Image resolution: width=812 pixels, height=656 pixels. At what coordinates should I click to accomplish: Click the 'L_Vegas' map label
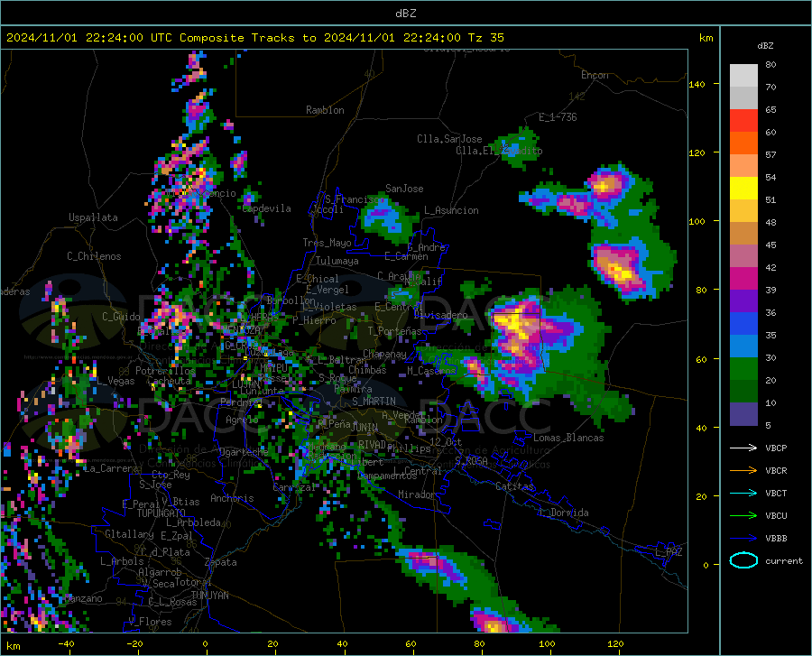tap(115, 381)
